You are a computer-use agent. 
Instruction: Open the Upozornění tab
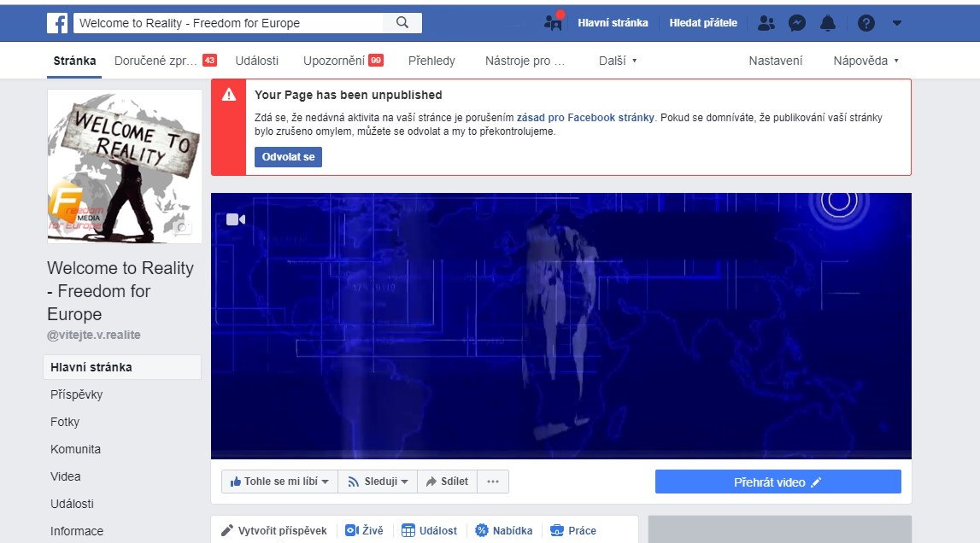(x=343, y=61)
